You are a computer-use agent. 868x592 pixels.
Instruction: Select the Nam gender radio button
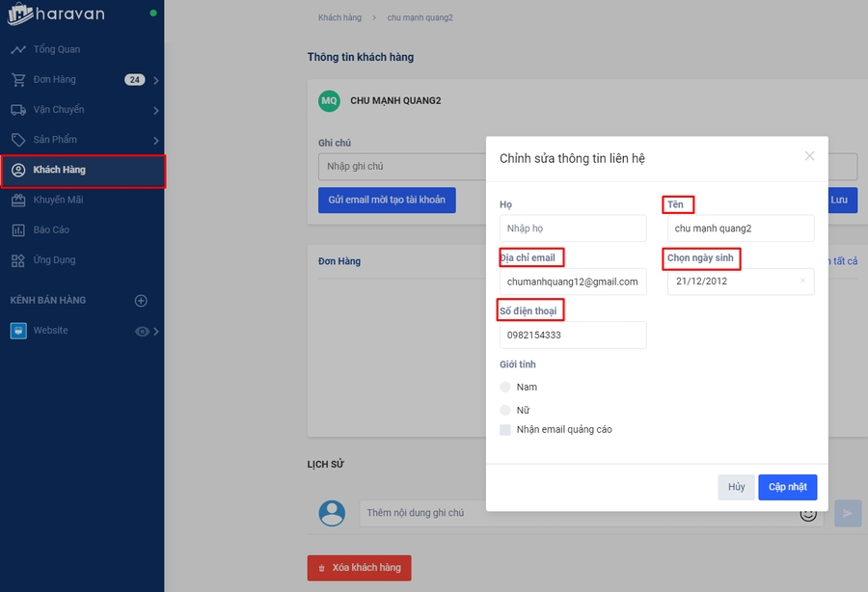click(x=505, y=387)
